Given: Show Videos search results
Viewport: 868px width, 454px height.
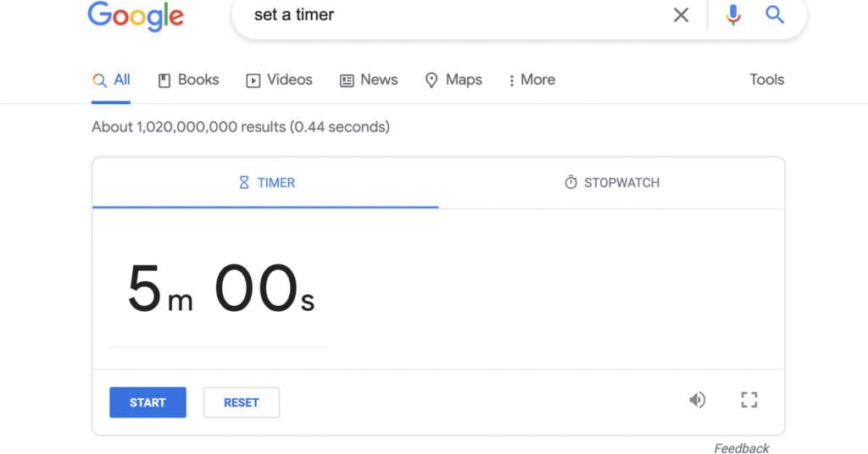Looking at the screenshot, I should (279, 80).
